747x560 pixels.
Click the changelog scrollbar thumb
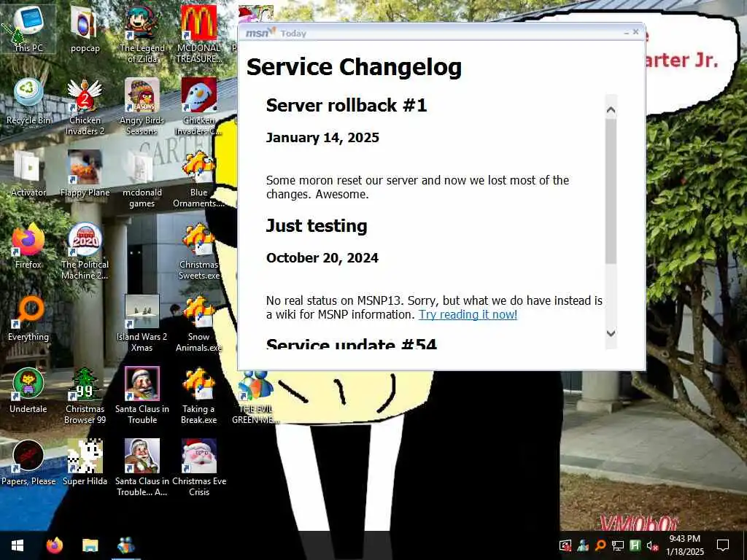click(611, 190)
